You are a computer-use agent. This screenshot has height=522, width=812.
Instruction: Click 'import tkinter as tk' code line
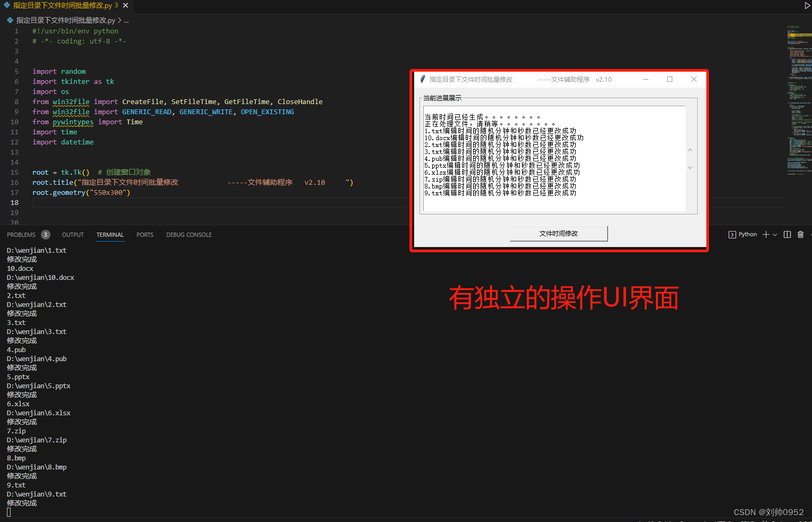click(73, 81)
